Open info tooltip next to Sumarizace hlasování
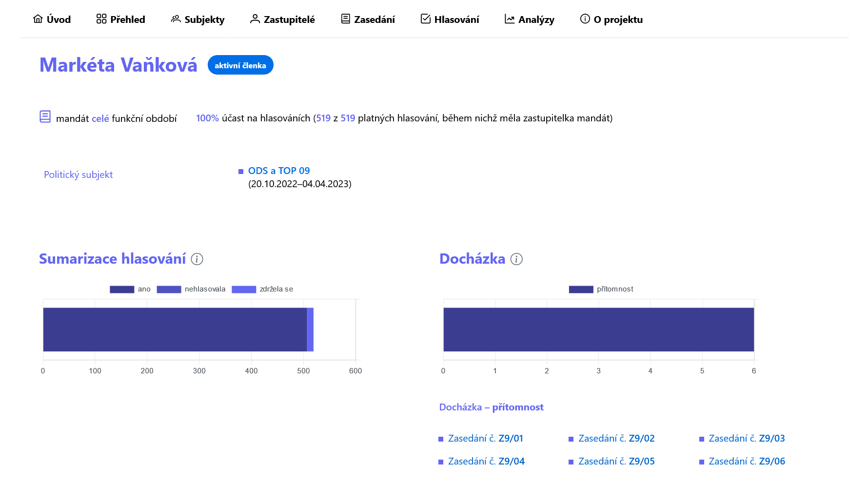The width and height of the screenshot is (868, 503). coord(197,259)
